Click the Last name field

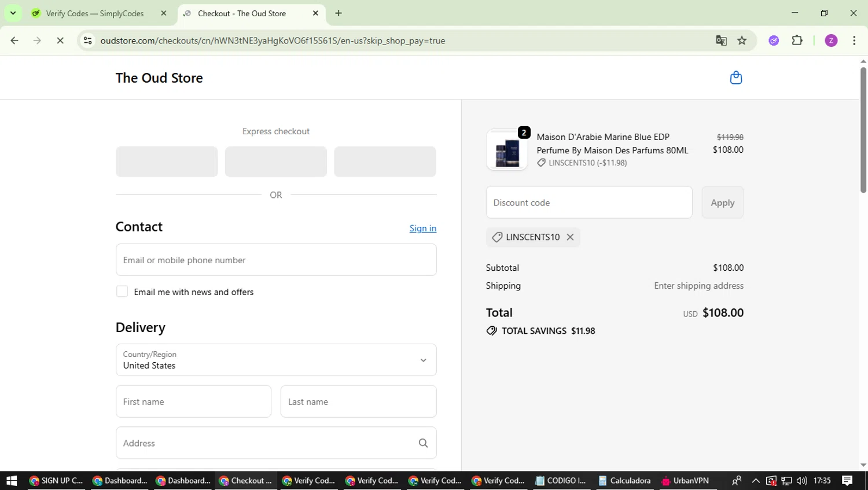tap(358, 401)
